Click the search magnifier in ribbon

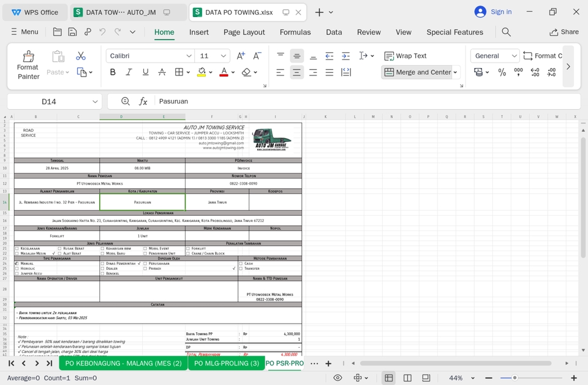point(507,32)
